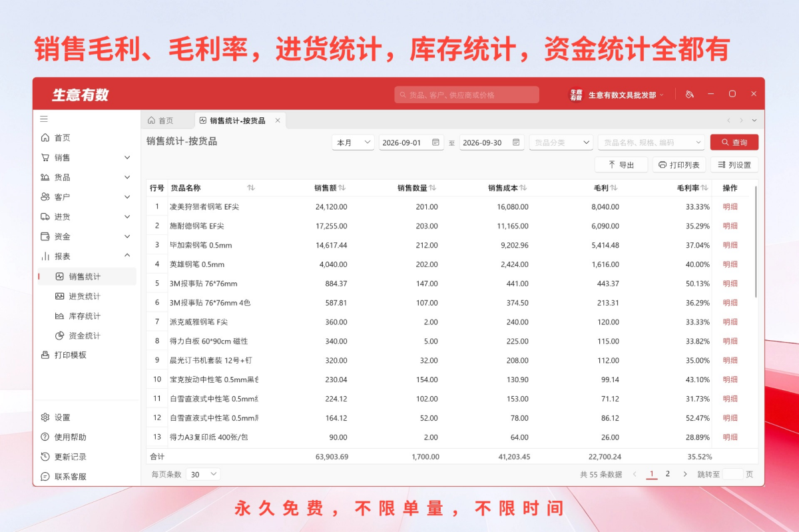Click the 销售 cart icon in sidebar

click(45, 158)
